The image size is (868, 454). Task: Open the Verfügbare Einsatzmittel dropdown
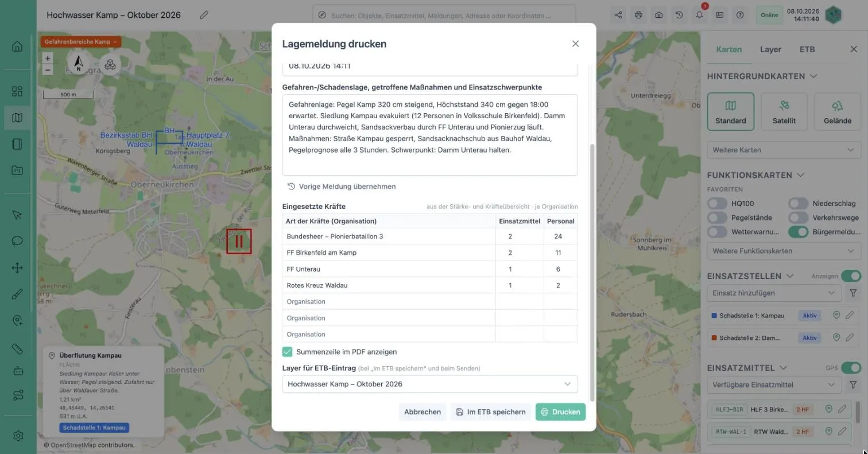click(x=774, y=385)
